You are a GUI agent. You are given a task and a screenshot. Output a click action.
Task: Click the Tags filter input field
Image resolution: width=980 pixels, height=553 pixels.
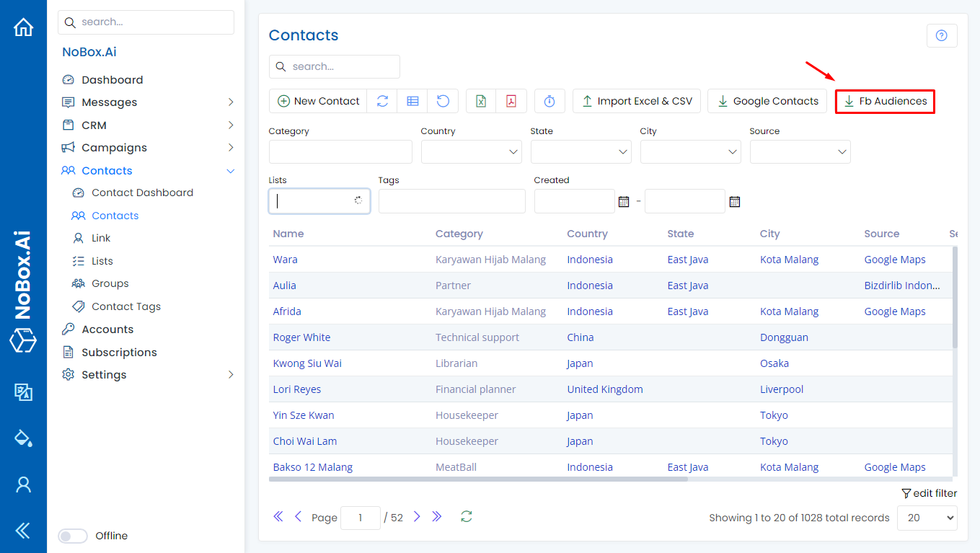451,201
